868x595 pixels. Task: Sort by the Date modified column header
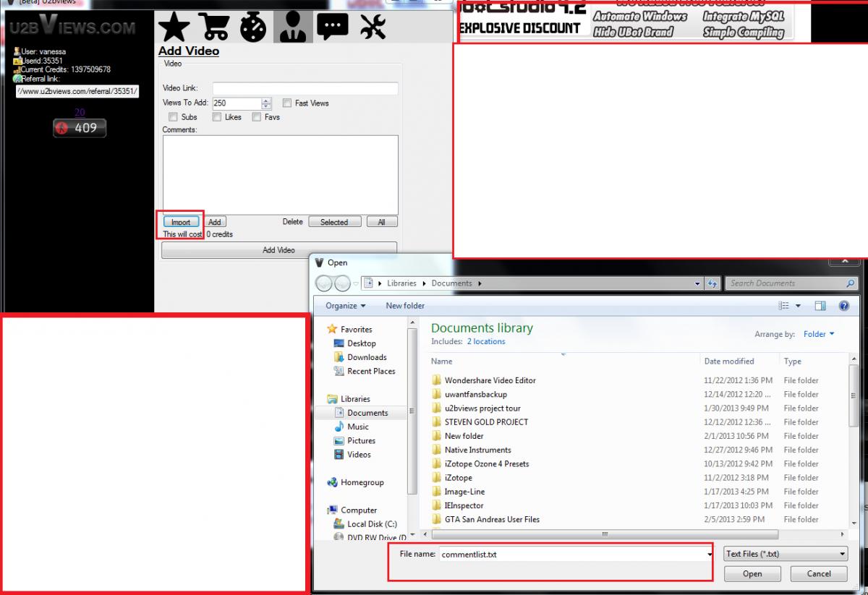click(729, 361)
